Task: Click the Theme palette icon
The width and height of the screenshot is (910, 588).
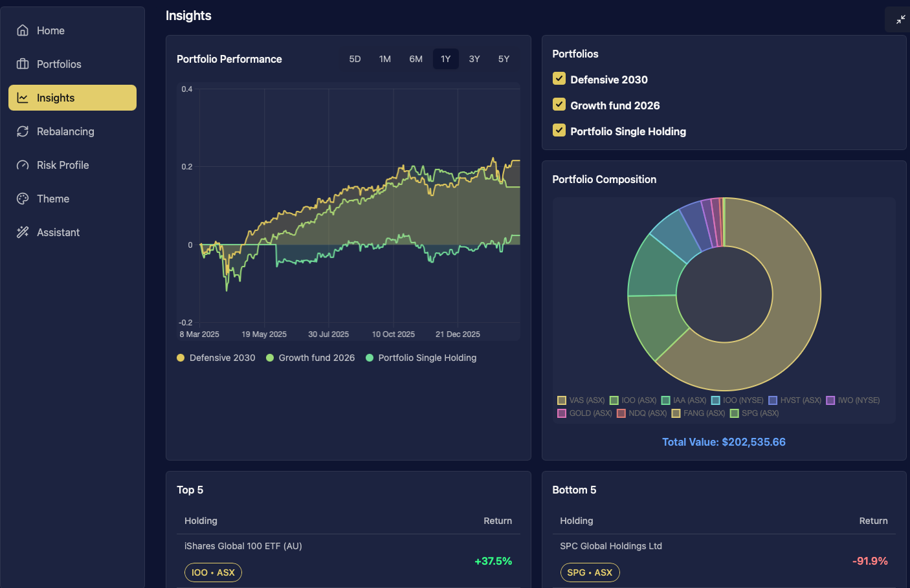Action: coord(23,199)
